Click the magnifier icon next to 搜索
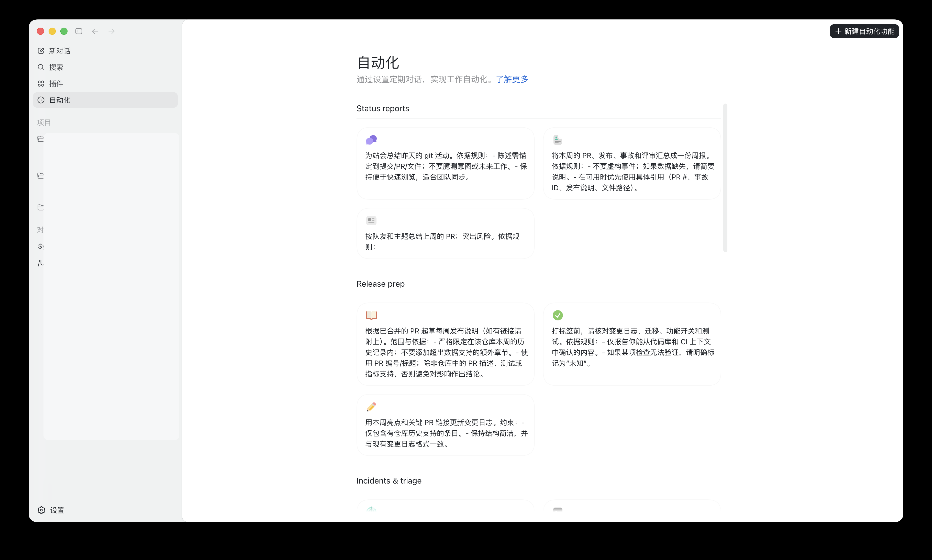Viewport: 932px width, 560px height. point(41,67)
